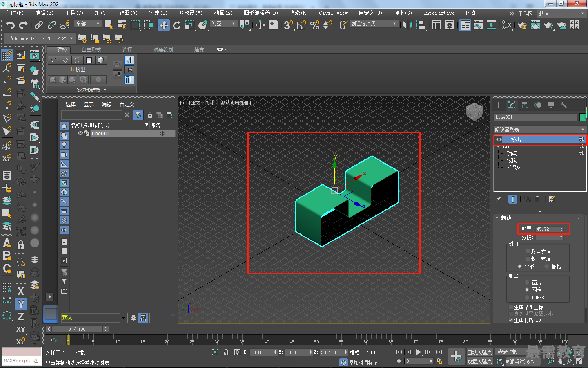Click the Auto Key button

coord(480,352)
